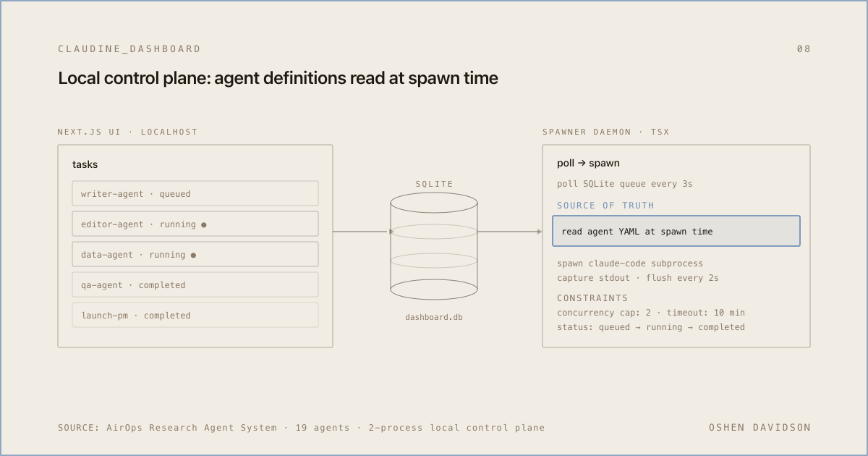Image resolution: width=868 pixels, height=456 pixels.
Task: Click the dashboard.db file label
Action: (434, 317)
